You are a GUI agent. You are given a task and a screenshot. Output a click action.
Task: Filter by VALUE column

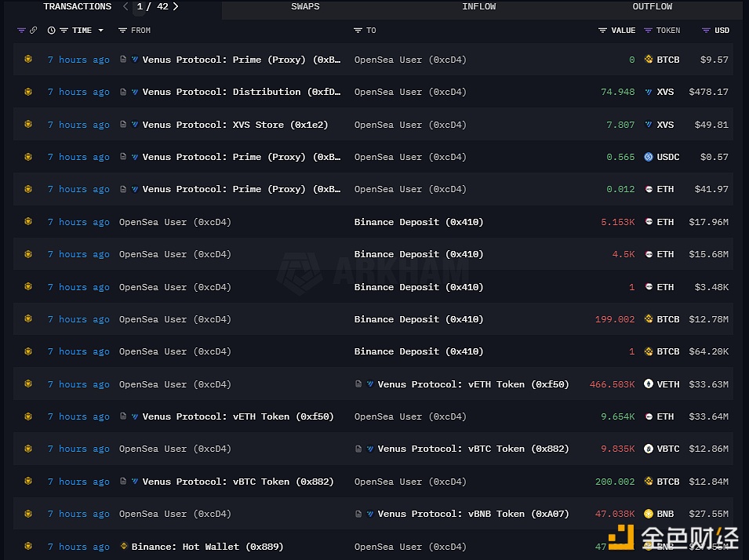coord(602,31)
